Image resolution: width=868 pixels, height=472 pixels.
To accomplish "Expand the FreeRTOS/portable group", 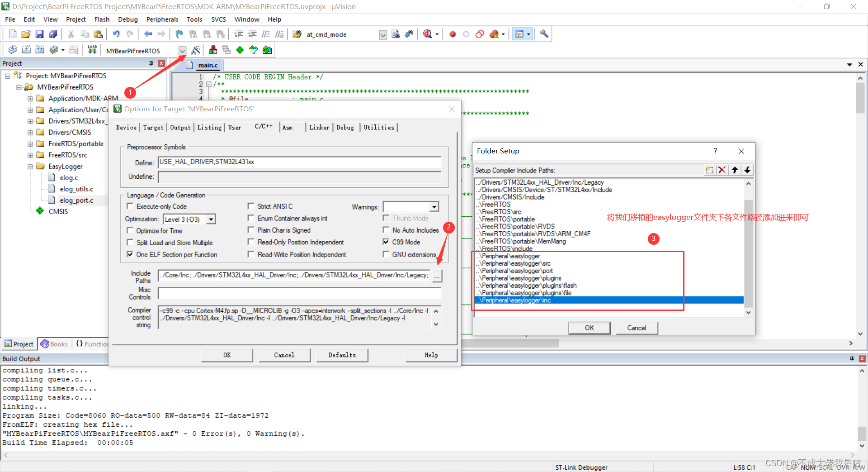I will [30, 144].
